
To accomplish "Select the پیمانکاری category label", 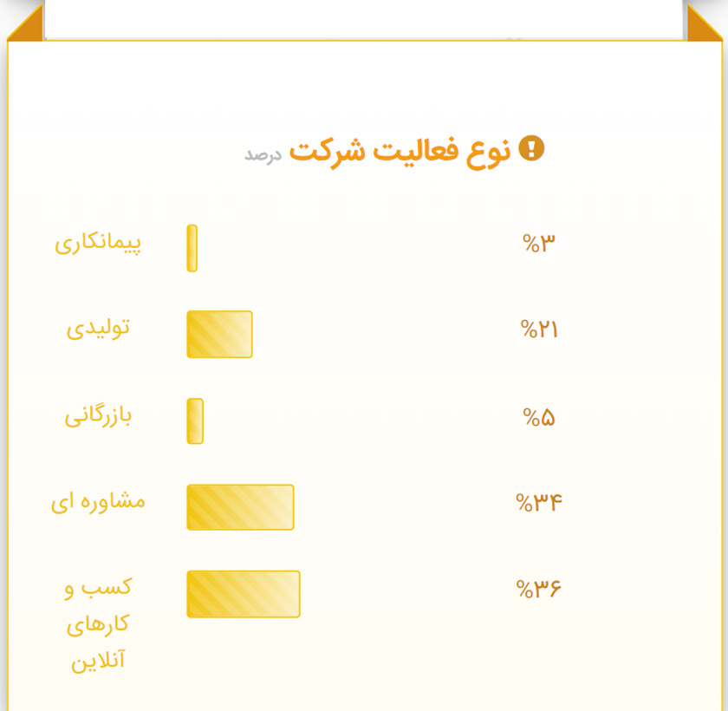I will click(x=98, y=243).
